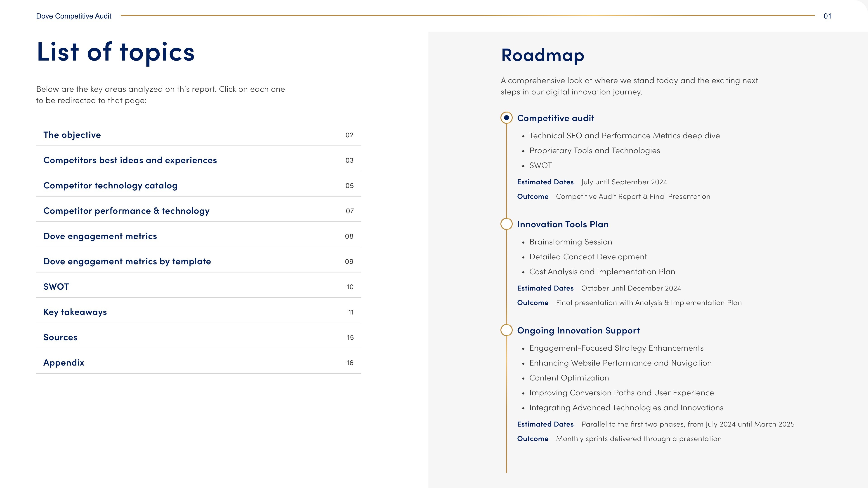The height and width of the screenshot is (488, 868).
Task: Open 'Dove engagement metrics' section
Action: [198, 236]
